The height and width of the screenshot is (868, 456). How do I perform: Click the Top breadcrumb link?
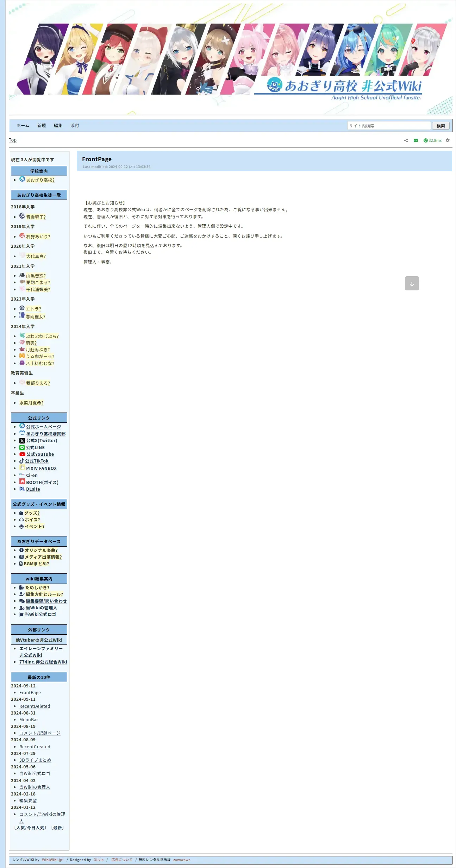coord(13,140)
